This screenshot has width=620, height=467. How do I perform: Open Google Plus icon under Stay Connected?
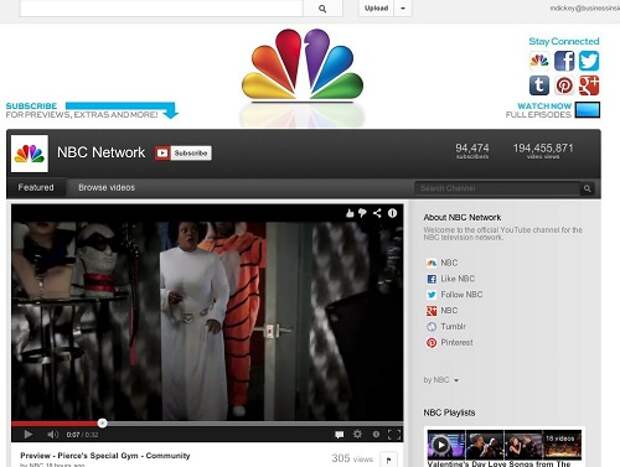tap(589, 85)
